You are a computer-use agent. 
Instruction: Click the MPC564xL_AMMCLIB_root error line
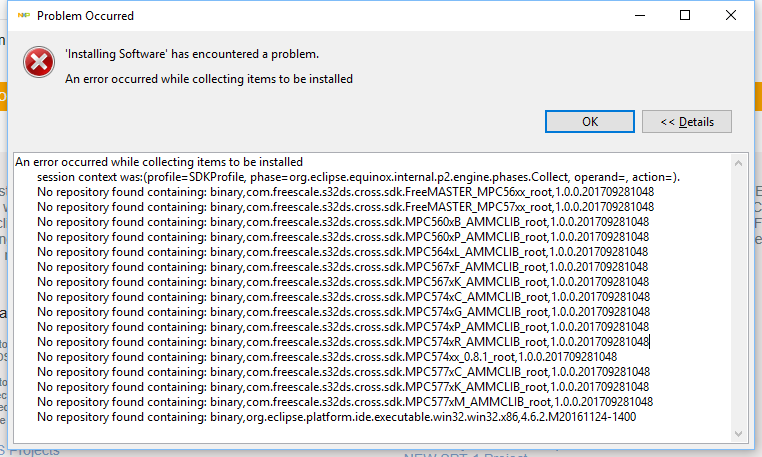[342, 252]
